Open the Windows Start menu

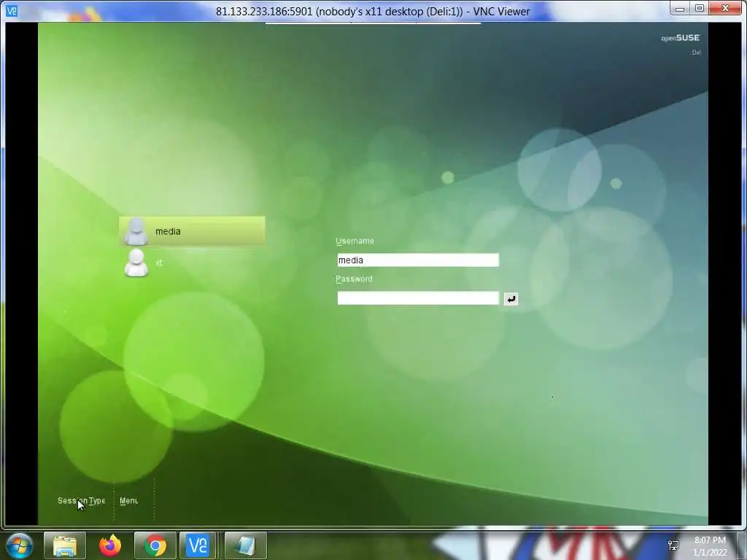(x=20, y=545)
